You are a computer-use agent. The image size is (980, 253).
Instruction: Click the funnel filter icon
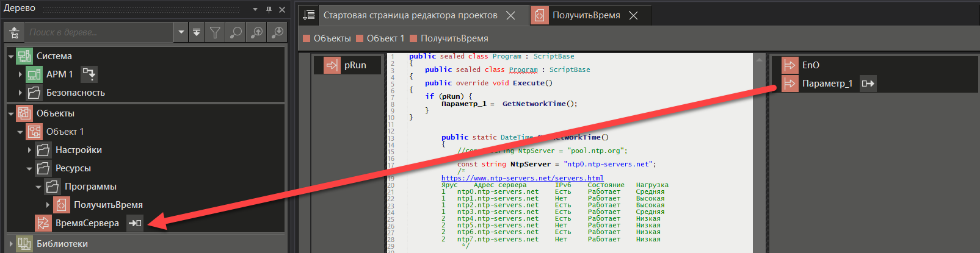click(215, 32)
